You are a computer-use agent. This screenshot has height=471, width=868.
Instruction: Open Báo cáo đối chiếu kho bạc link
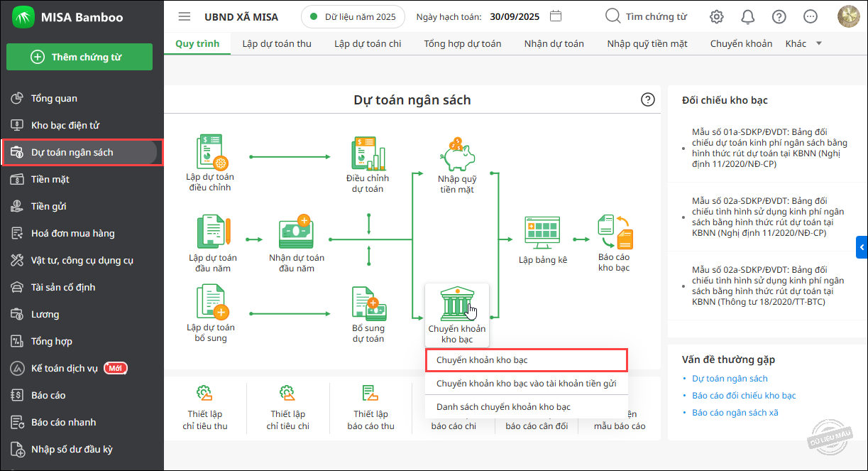(744, 396)
